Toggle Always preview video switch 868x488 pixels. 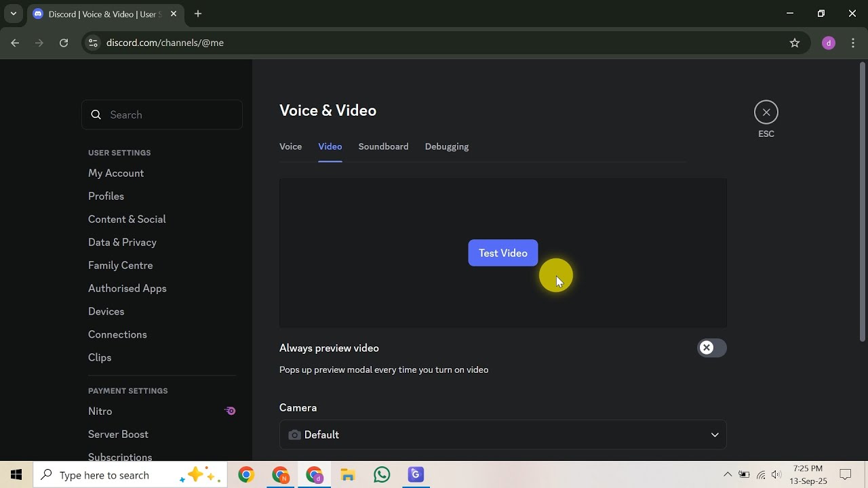click(712, 348)
